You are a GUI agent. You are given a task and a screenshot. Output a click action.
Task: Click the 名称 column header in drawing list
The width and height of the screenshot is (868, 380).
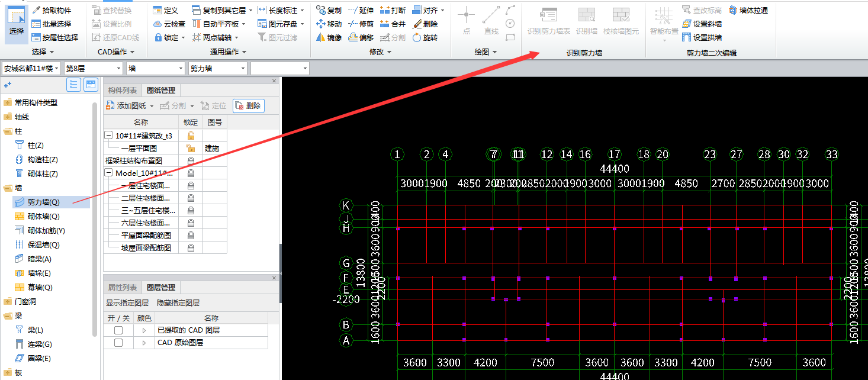pos(141,122)
